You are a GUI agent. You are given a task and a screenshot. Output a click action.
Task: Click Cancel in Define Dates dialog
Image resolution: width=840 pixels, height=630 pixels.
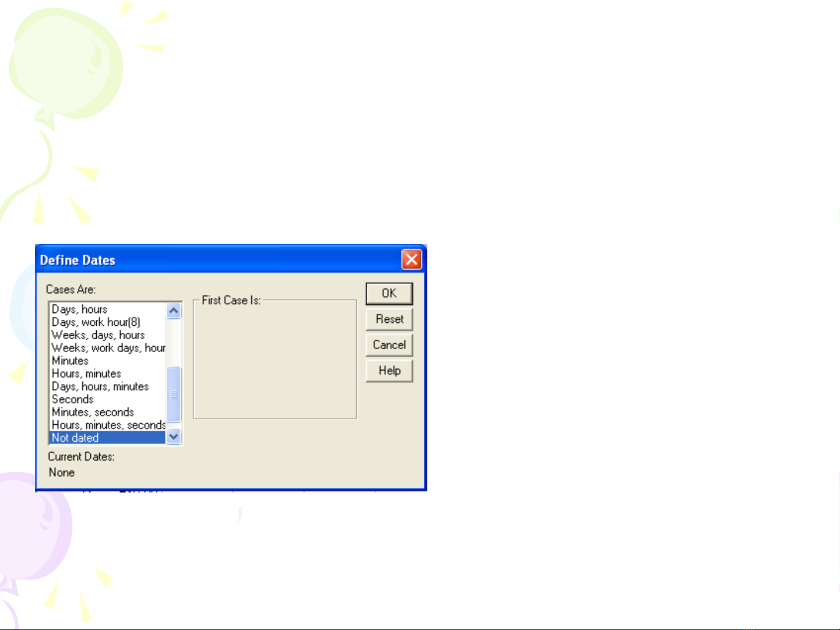[389, 345]
